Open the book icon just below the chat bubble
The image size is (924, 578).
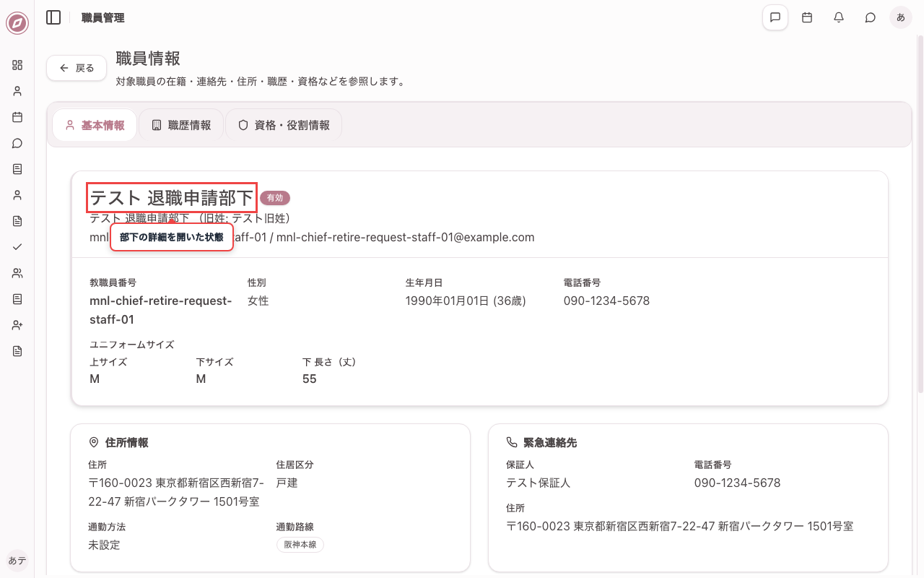(x=17, y=169)
